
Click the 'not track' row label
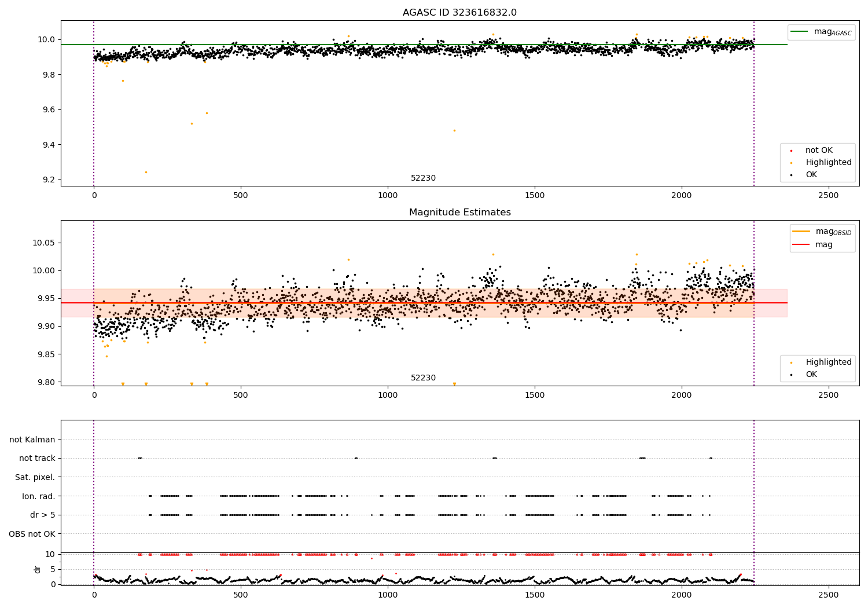click(37, 459)
